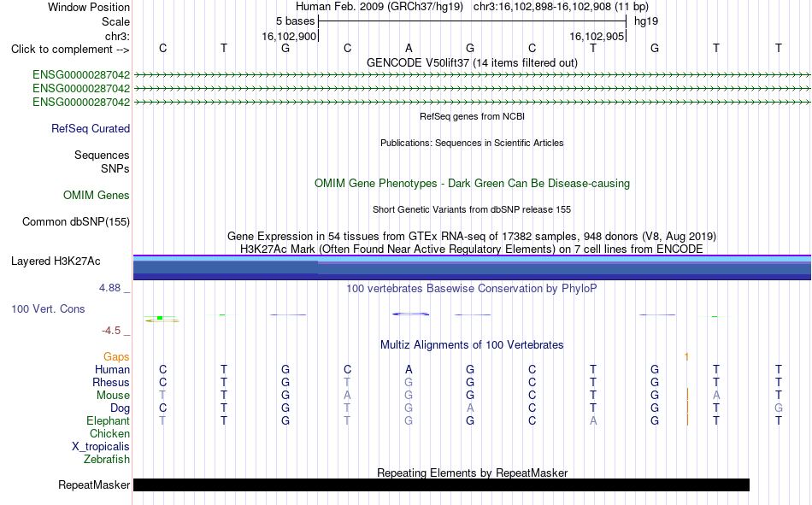Viewport: 812px width, 505px height.
Task: Click OMIM Gene Phenotypes track title
Action: tap(472, 184)
